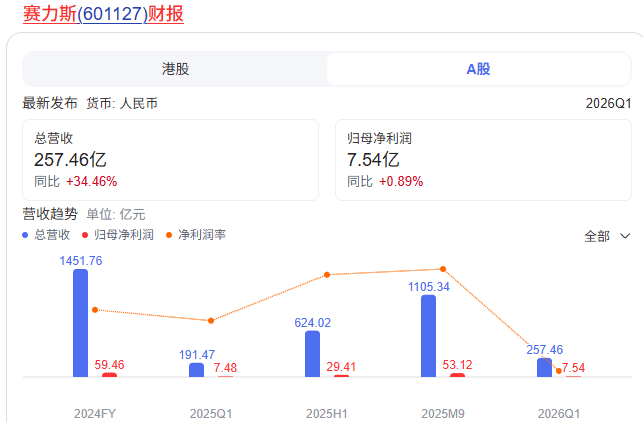
Task: Toggle the 净利润率 legend item
Action: pos(196,235)
